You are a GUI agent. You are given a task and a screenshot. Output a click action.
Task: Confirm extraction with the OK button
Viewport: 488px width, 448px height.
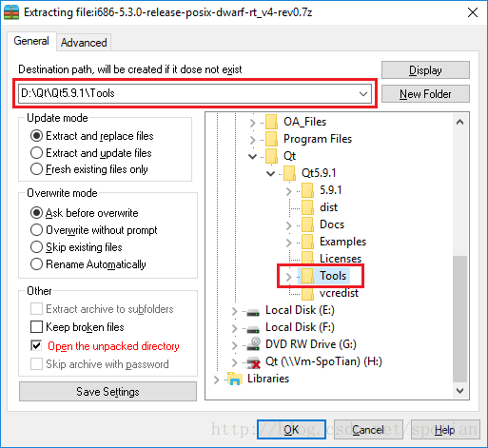pos(291,430)
